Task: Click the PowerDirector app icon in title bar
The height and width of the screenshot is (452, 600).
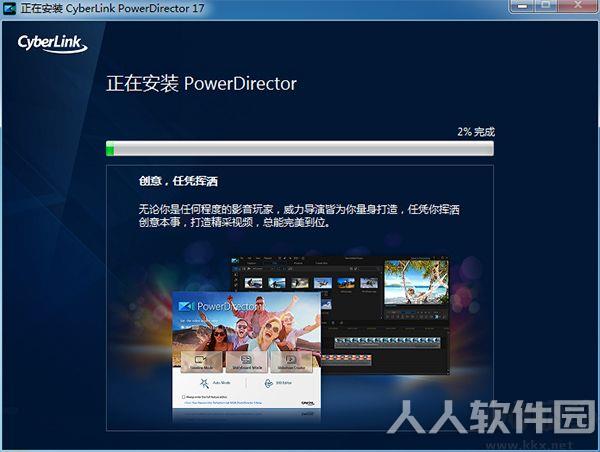Action: pos(9,8)
